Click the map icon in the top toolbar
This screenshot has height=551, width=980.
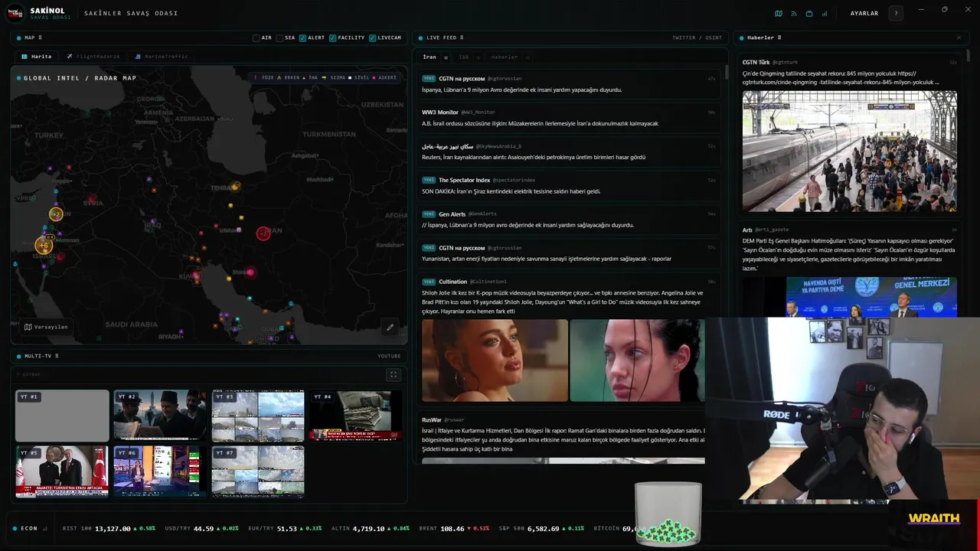pyautogui.click(x=779, y=13)
